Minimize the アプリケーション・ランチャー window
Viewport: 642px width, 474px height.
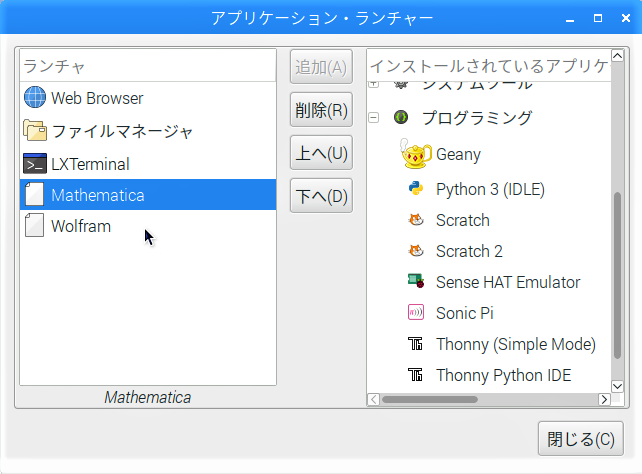point(570,18)
